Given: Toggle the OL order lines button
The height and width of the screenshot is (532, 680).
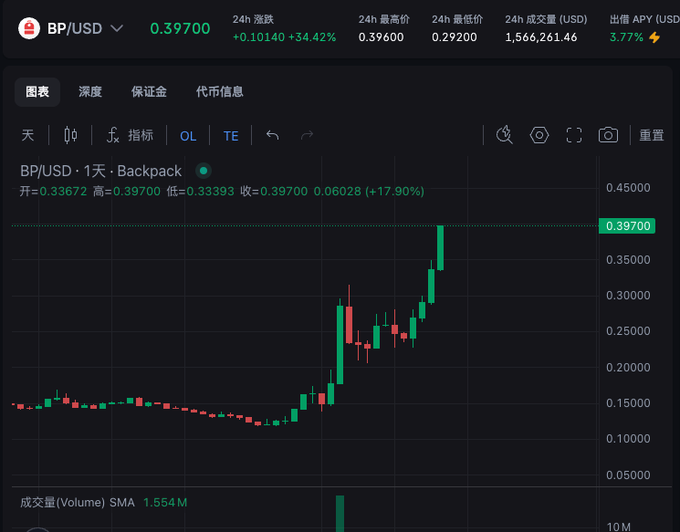Looking at the screenshot, I should pyautogui.click(x=188, y=136).
